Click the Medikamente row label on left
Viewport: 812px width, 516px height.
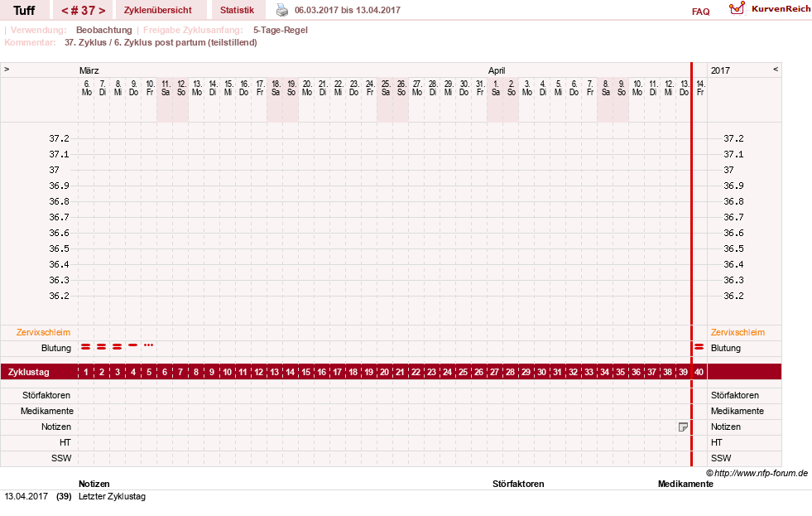[x=47, y=411]
